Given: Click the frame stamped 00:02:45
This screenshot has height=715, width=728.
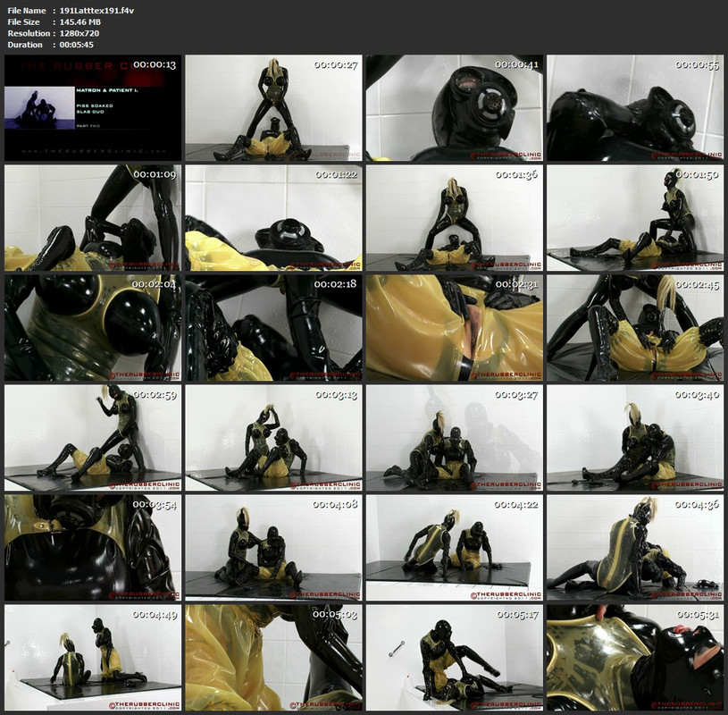Looking at the screenshot, I should 635,328.
